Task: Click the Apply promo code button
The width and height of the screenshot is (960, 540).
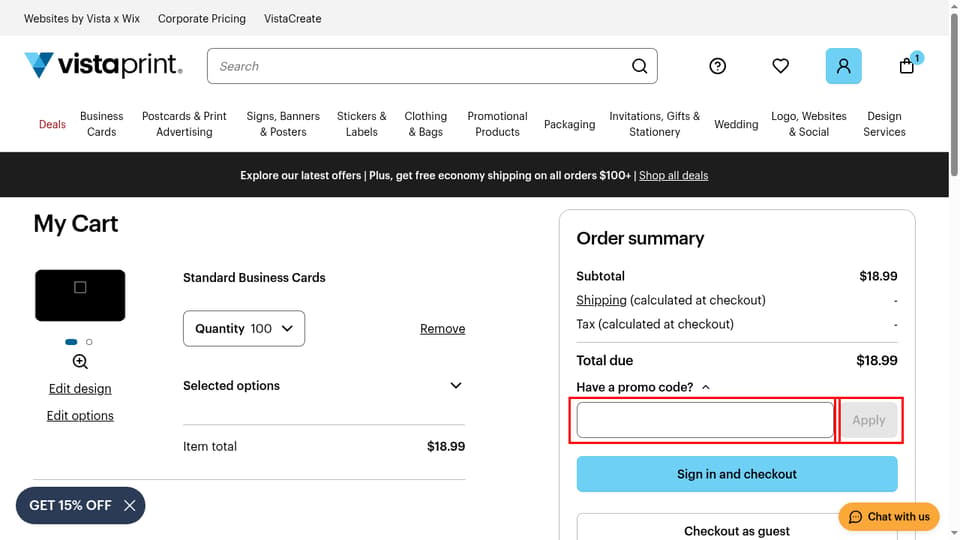Action: tap(869, 420)
